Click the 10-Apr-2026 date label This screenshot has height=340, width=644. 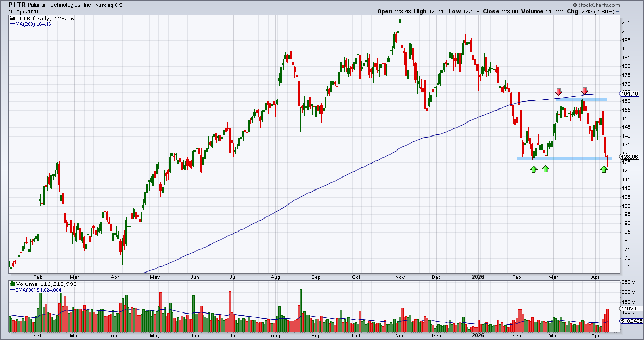[22, 11]
